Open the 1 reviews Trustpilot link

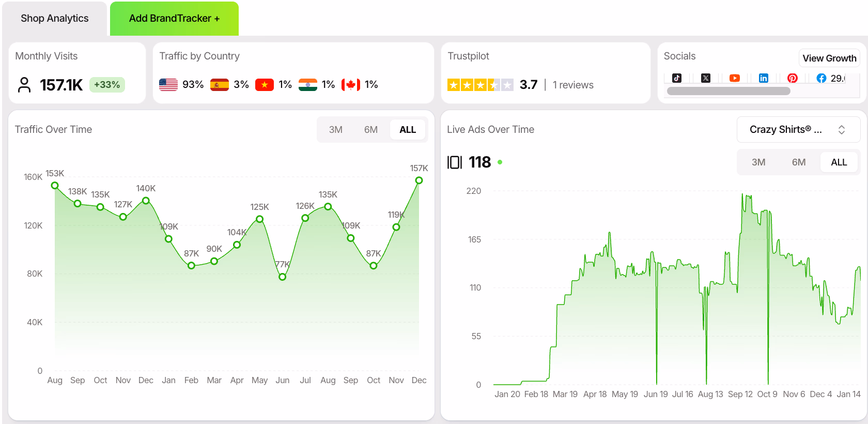point(573,85)
